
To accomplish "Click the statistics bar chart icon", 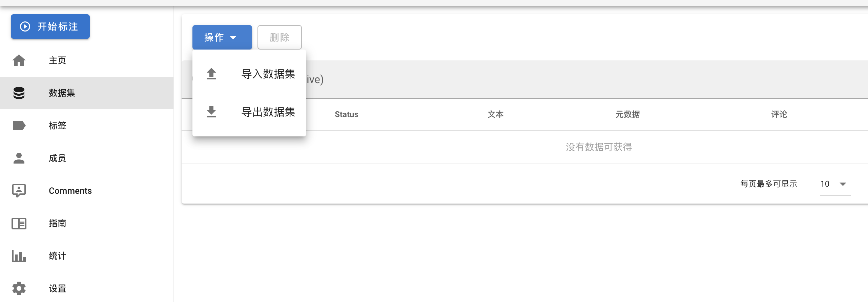I will 19,256.
